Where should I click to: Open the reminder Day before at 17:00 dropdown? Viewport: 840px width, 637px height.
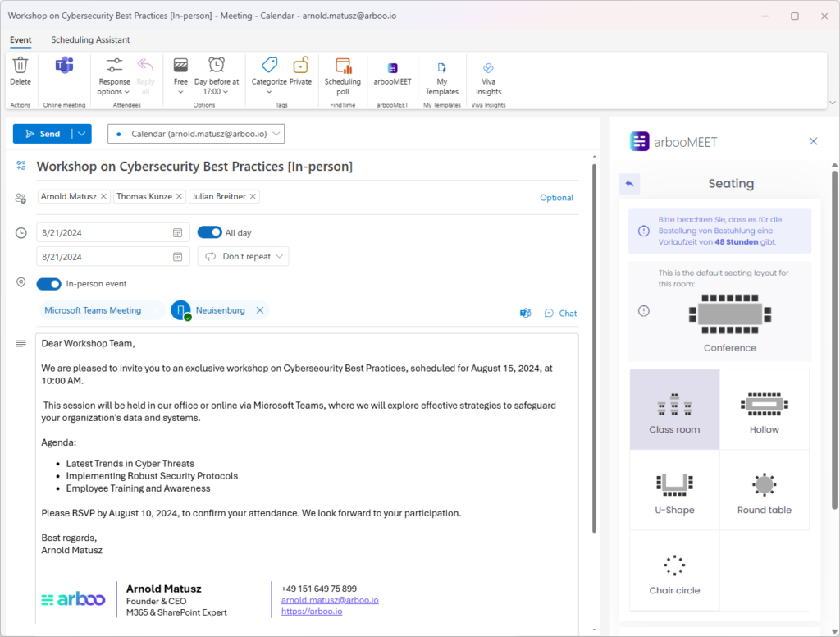217,76
